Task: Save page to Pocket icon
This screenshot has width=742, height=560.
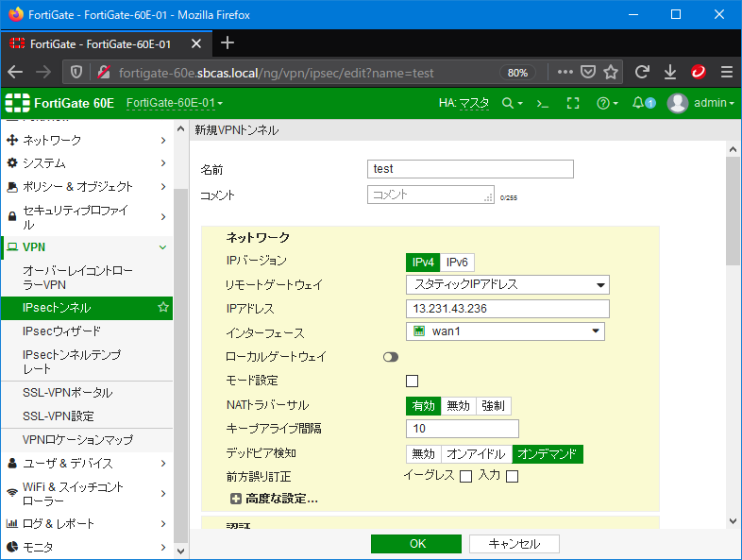Action: [588, 73]
